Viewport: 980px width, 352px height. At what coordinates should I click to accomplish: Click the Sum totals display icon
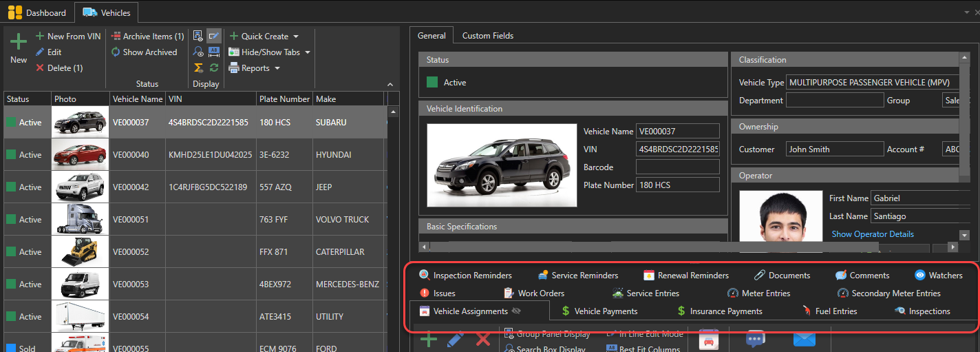[198, 68]
